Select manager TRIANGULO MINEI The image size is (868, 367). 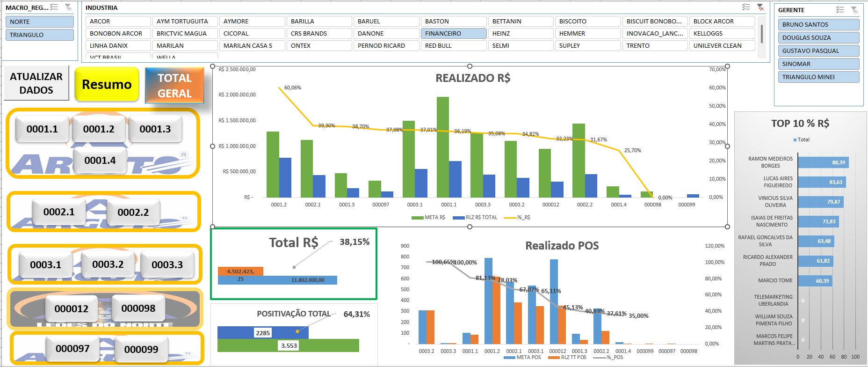(819, 77)
